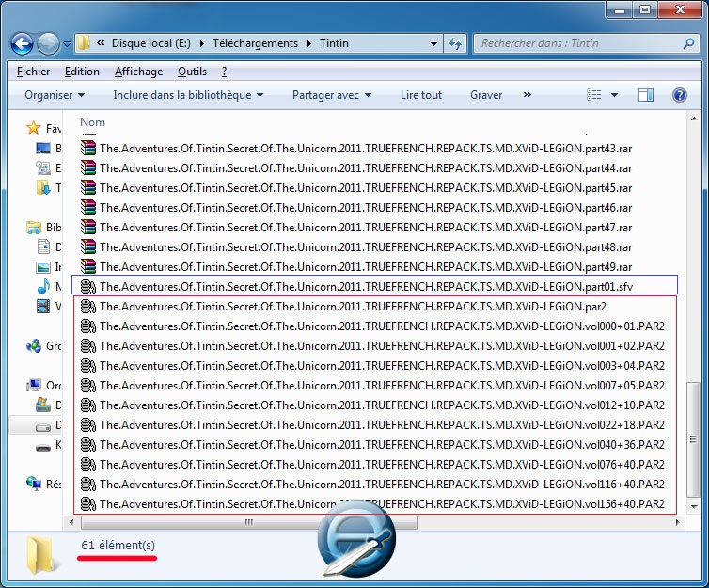Show more toolbar commands chevron
The width and height of the screenshot is (709, 588).
[528, 94]
